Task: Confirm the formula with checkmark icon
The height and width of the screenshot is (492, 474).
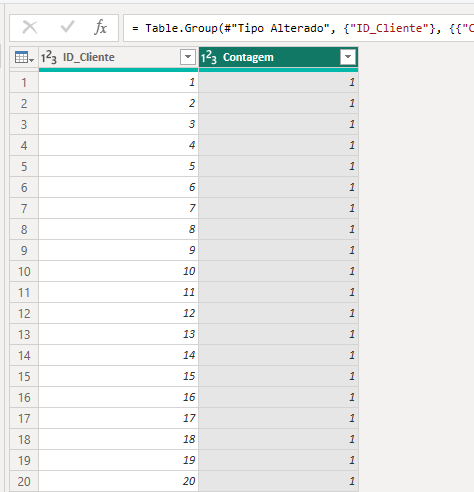Action: (x=67, y=27)
